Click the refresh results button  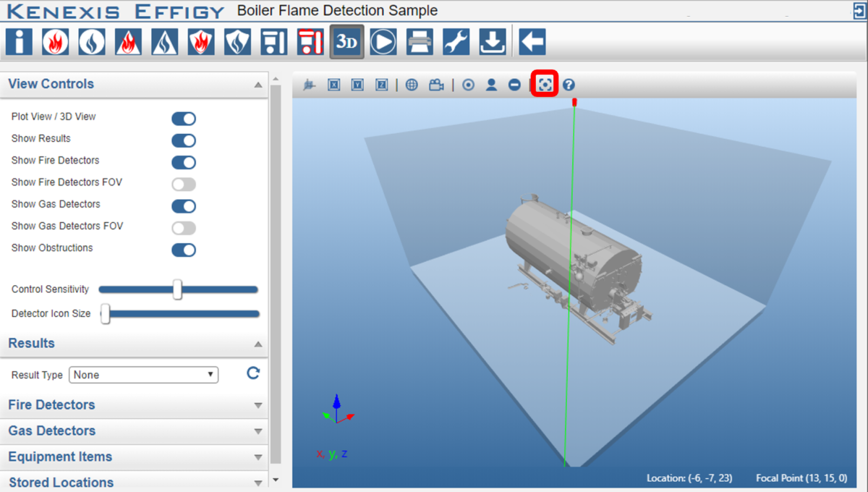tap(253, 373)
